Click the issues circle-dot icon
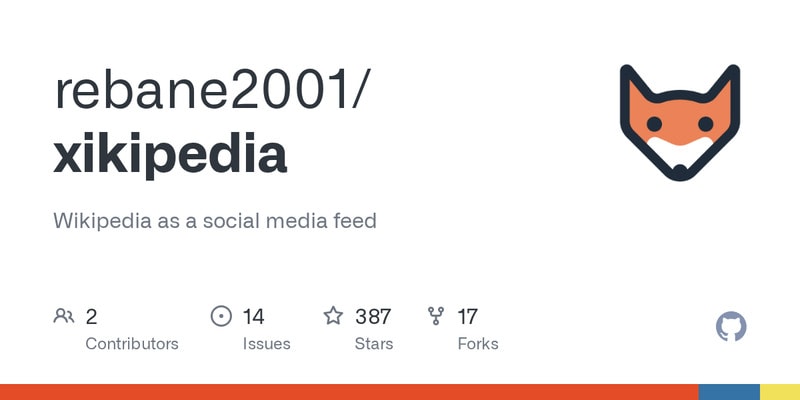 tap(221, 317)
